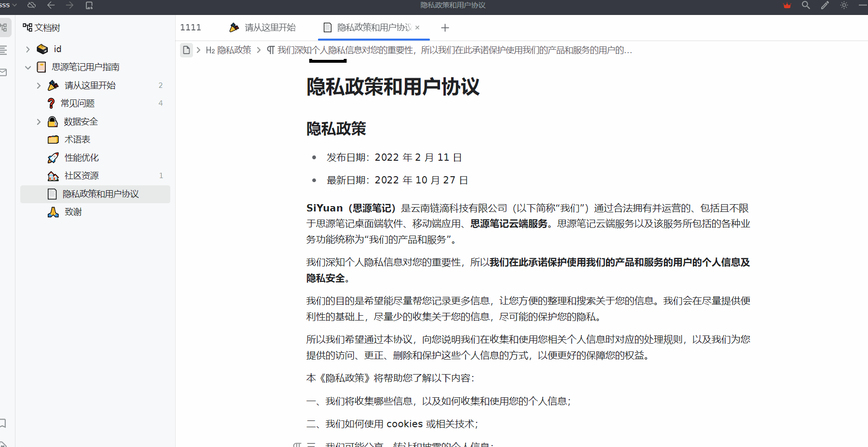Click the line 本《隐私政策》将帮助您了解以下内容

pos(390,378)
